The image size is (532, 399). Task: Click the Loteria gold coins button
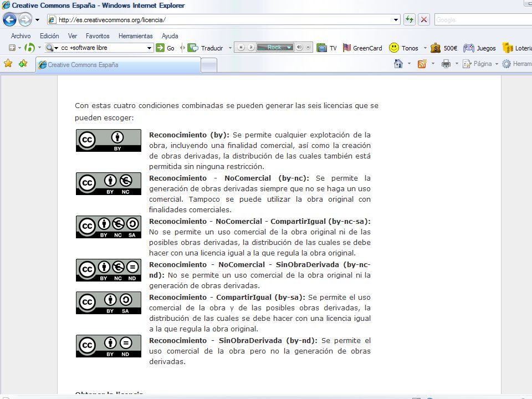click(x=508, y=48)
